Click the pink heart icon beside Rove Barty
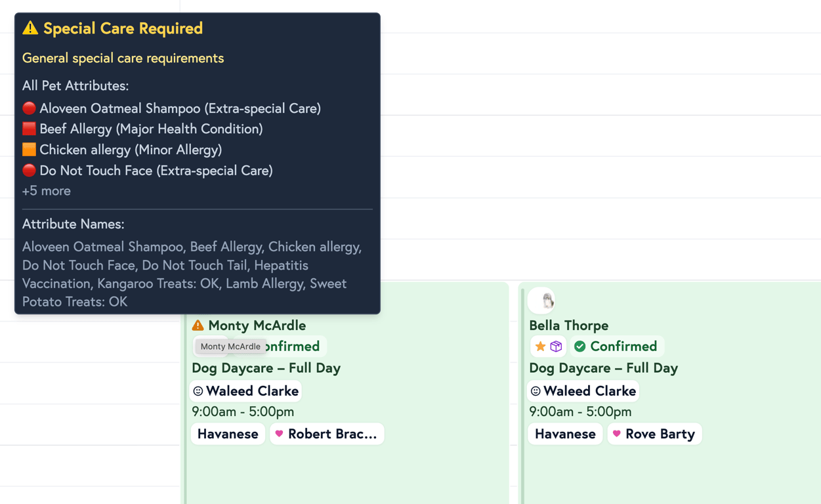The image size is (821, 504). click(617, 434)
